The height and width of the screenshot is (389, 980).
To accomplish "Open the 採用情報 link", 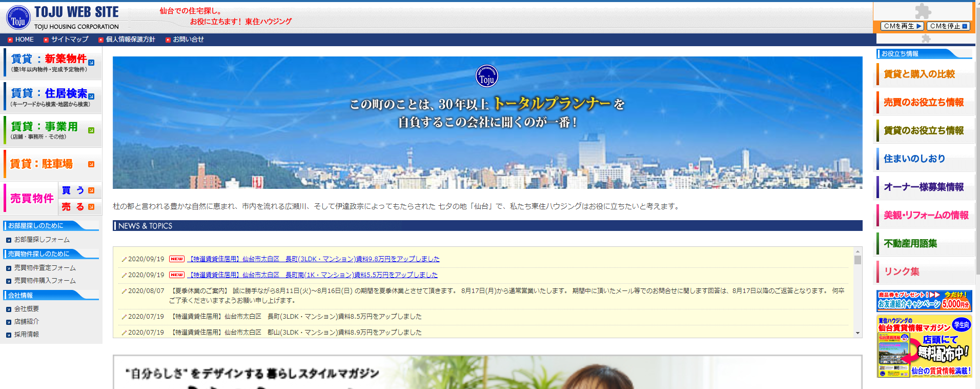I will (27, 335).
